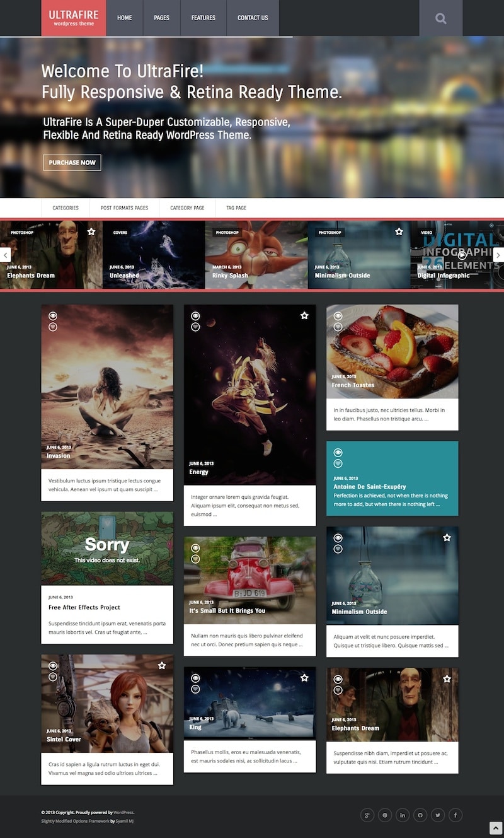The width and height of the screenshot is (504, 838).
Task: Like the French Toastes post heart icon
Action: pos(338,327)
